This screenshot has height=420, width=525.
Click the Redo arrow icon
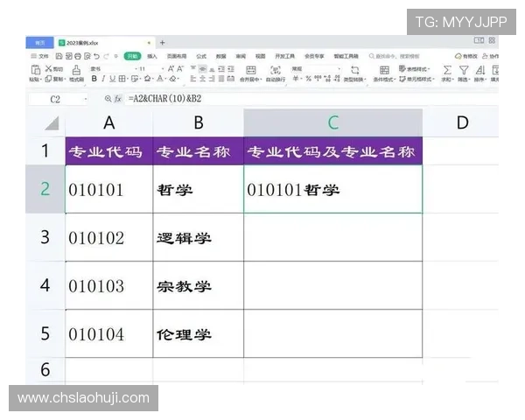pyautogui.click(x=106, y=56)
